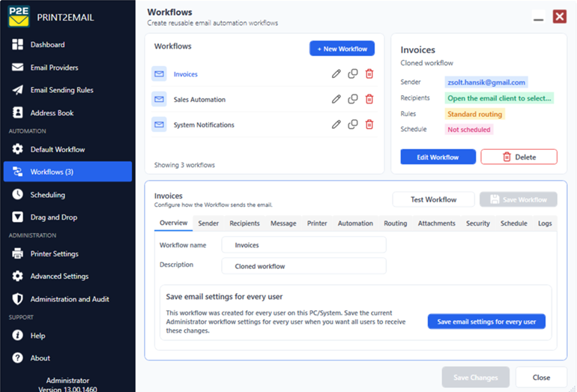Click the About question-mark icon

[17, 358]
